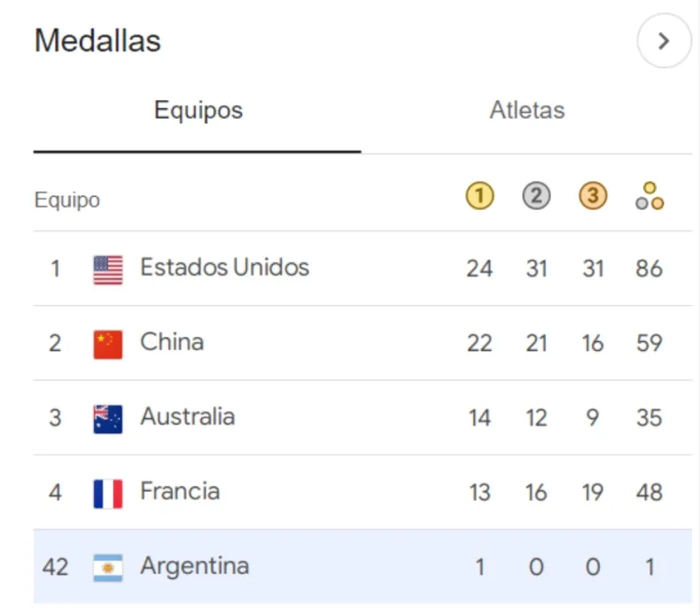Screen dimensions: 700x615
Task: Open the Francia team entry
Action: 180,491
